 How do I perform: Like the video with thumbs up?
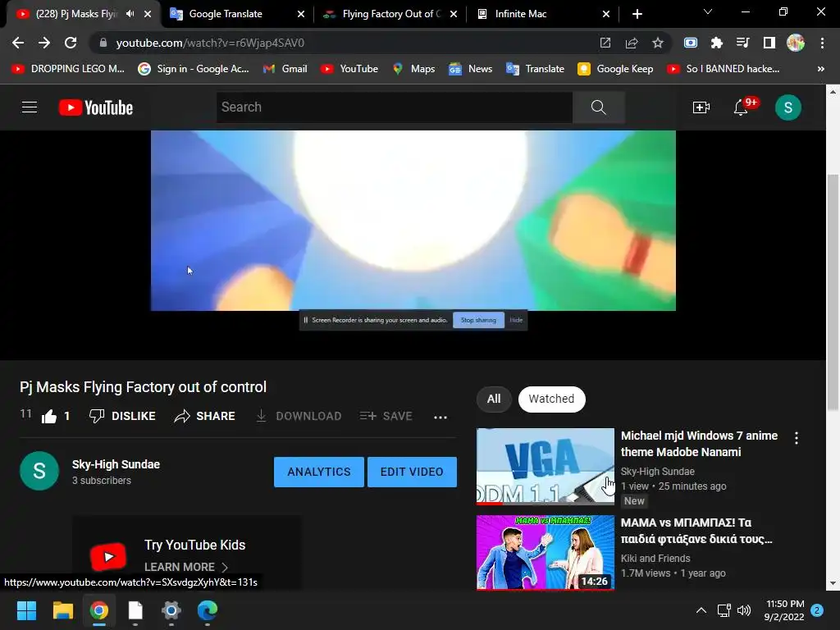click(49, 416)
